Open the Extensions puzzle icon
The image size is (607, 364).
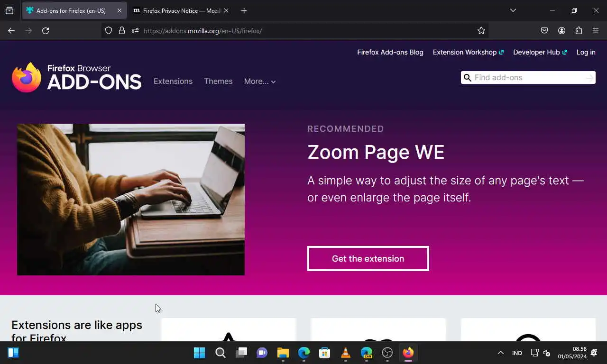click(x=579, y=31)
